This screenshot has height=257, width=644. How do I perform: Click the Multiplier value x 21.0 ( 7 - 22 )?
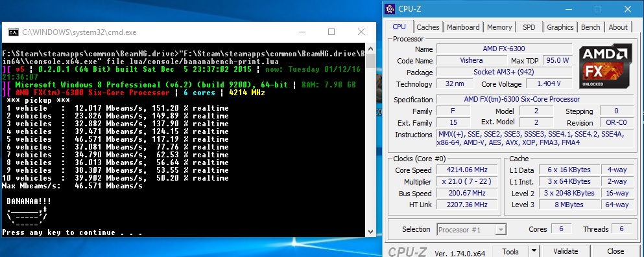tap(468, 181)
